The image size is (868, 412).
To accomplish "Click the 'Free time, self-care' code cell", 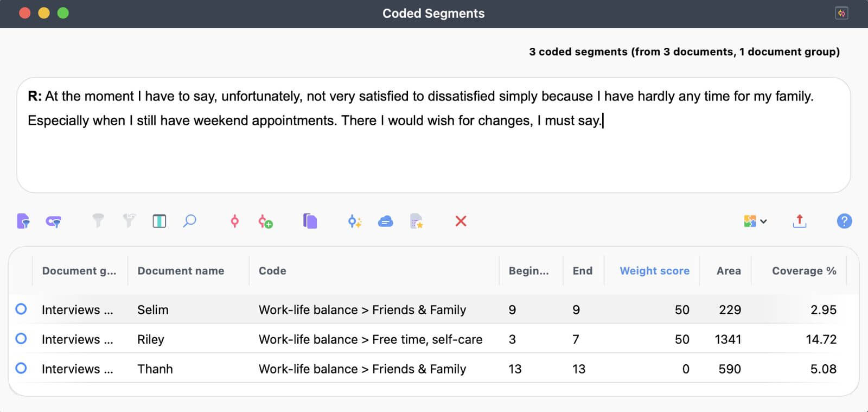I will click(371, 339).
